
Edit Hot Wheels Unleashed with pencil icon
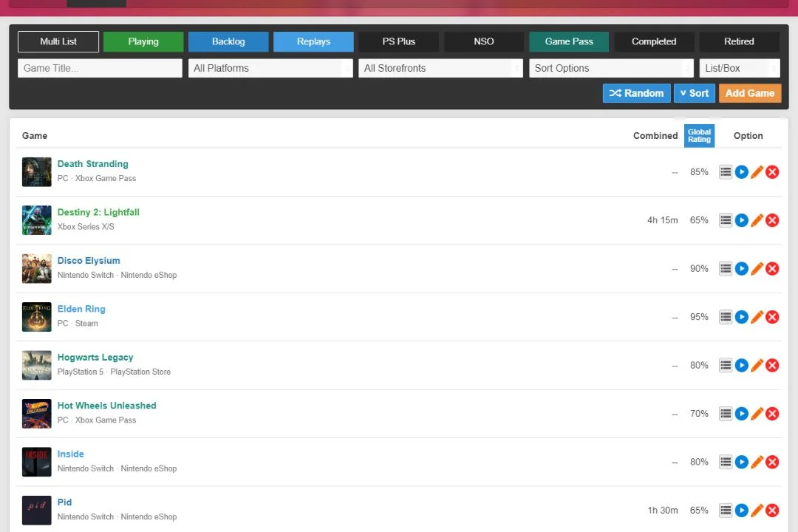(757, 414)
